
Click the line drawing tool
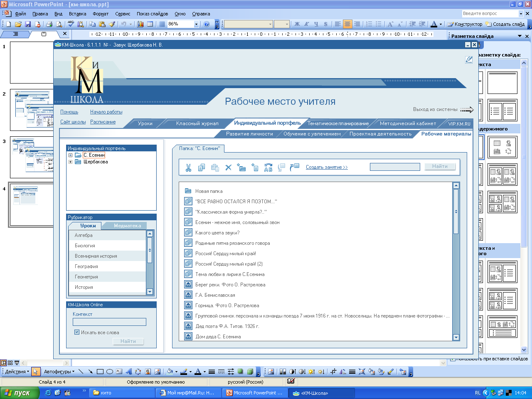(81, 372)
